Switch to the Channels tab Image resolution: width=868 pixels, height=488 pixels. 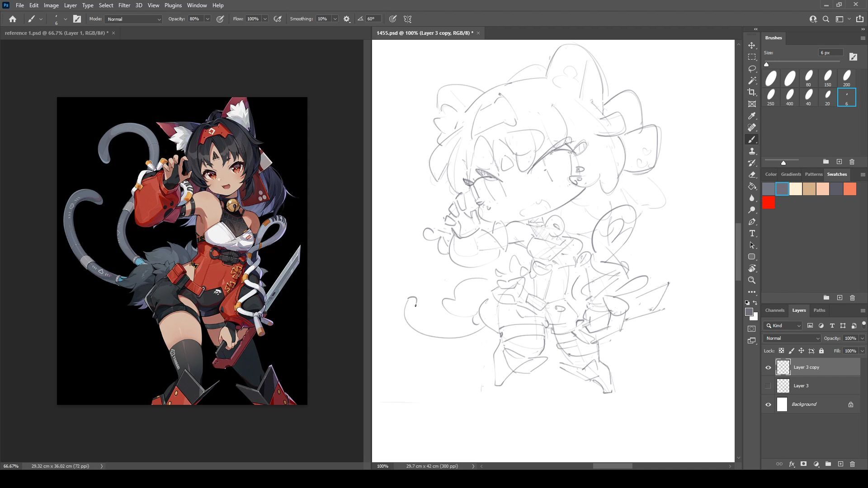tap(774, 310)
